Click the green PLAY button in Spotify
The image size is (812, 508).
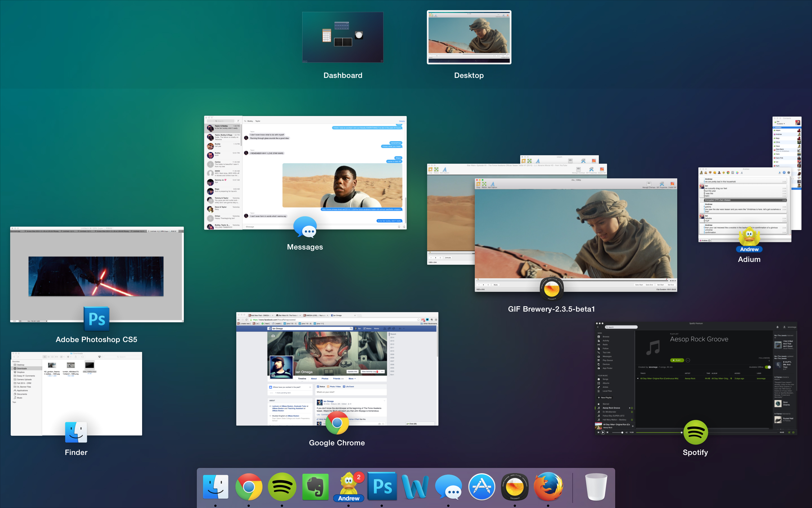point(677,360)
